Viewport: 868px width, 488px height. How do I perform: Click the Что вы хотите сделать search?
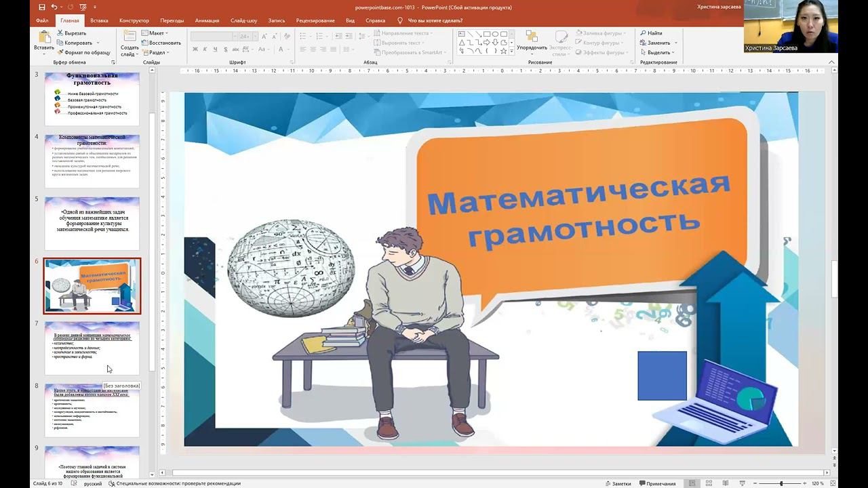tap(431, 20)
